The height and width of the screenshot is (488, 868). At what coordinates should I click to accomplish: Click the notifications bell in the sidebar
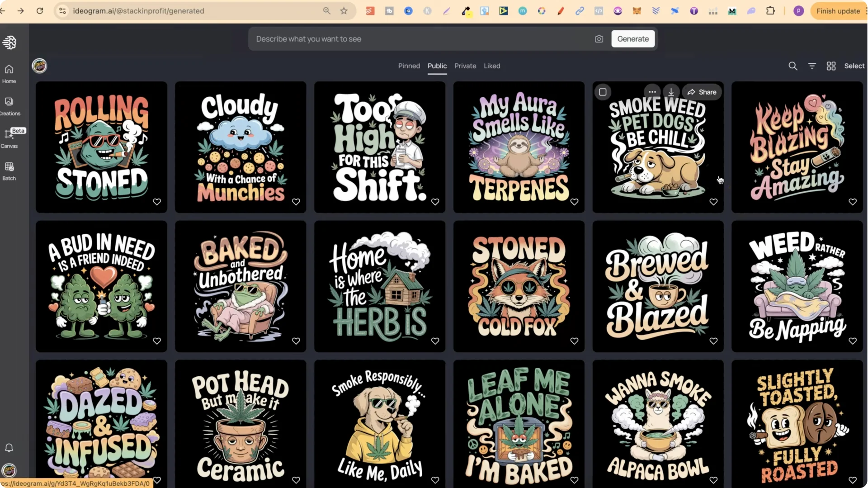coord(9,448)
